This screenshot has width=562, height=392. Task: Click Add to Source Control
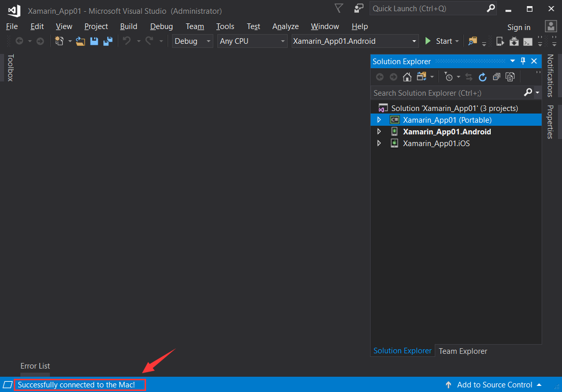pyautogui.click(x=494, y=384)
